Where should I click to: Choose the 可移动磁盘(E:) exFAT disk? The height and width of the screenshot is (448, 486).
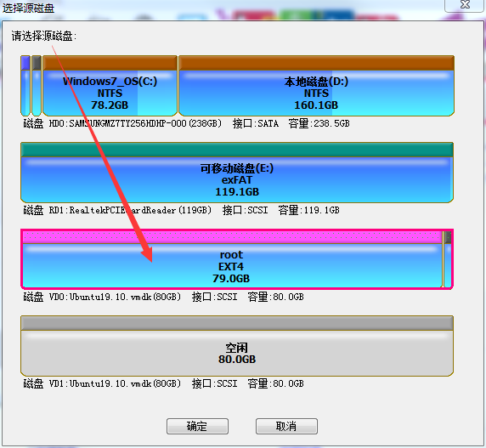237,173
